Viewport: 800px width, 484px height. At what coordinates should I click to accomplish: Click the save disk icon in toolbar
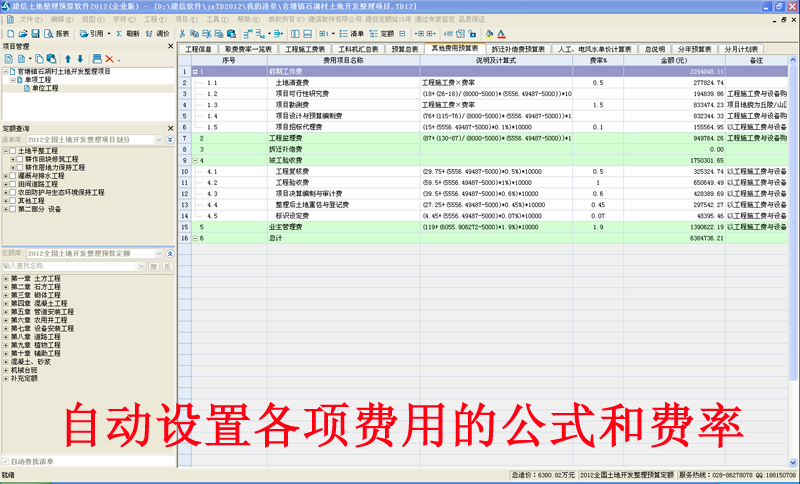34,33
